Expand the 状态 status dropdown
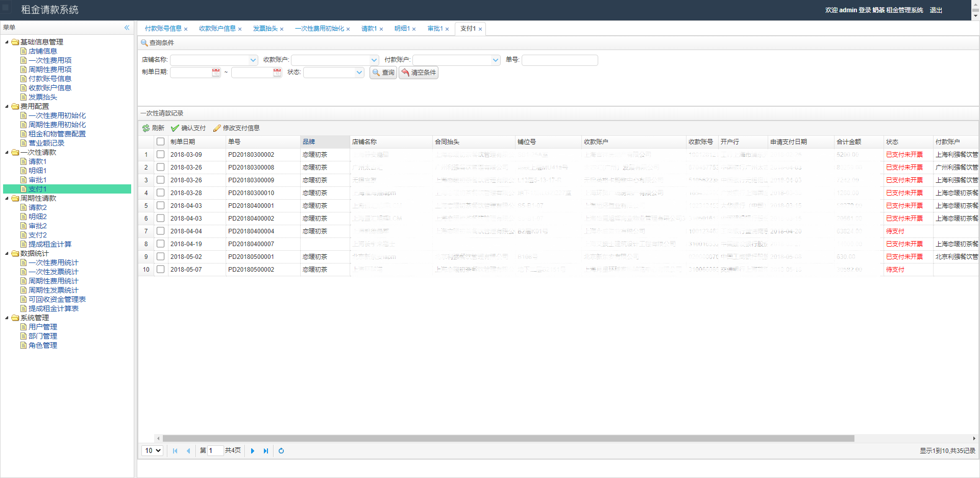The image size is (980, 478). click(x=359, y=73)
